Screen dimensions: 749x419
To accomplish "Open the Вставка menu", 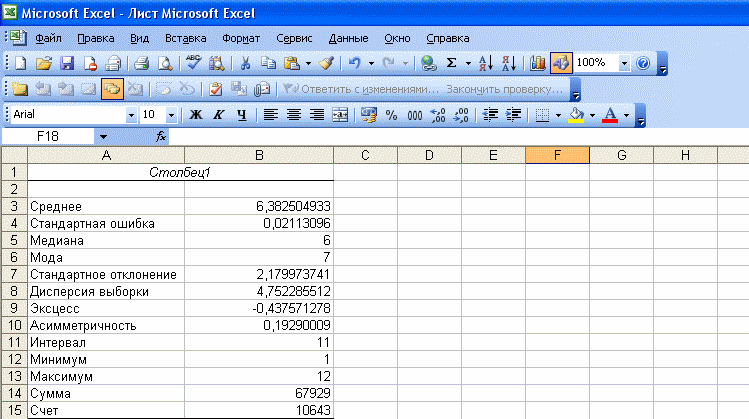I will click(185, 38).
